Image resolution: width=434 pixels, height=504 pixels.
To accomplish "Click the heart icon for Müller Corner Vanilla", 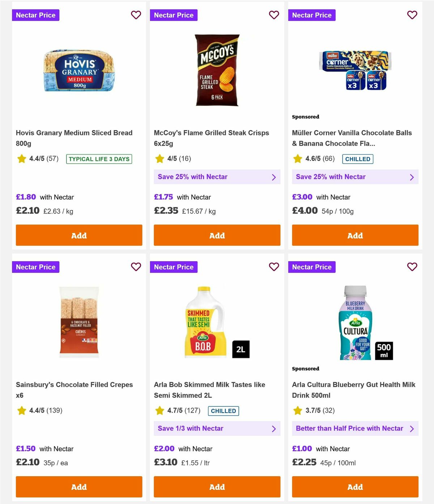I will click(x=412, y=15).
